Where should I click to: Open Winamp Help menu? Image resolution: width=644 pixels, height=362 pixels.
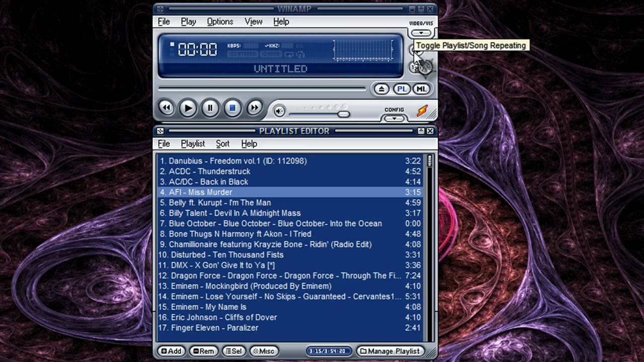click(x=281, y=22)
